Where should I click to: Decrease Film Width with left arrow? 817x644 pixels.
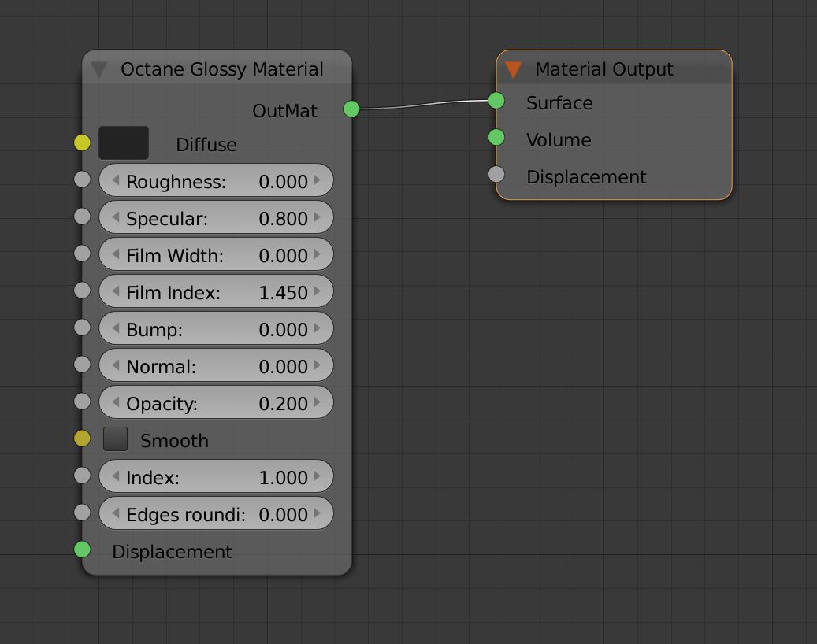click(x=116, y=254)
